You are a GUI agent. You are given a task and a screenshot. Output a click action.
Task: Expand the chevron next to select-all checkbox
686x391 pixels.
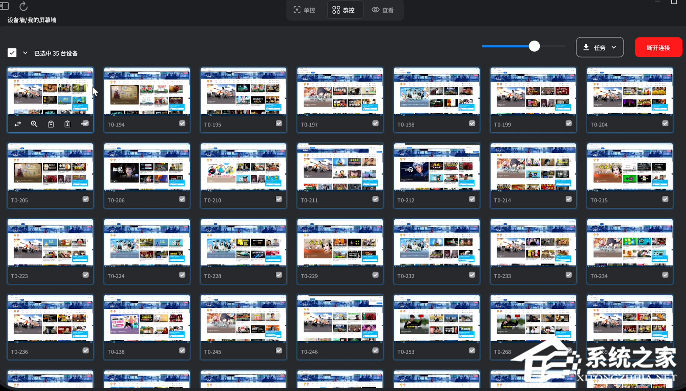pyautogui.click(x=25, y=53)
